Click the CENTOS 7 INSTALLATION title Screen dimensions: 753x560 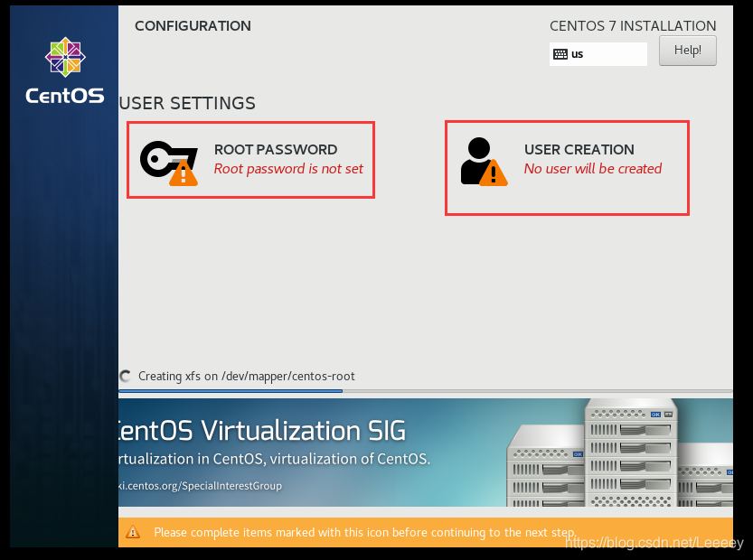click(633, 26)
